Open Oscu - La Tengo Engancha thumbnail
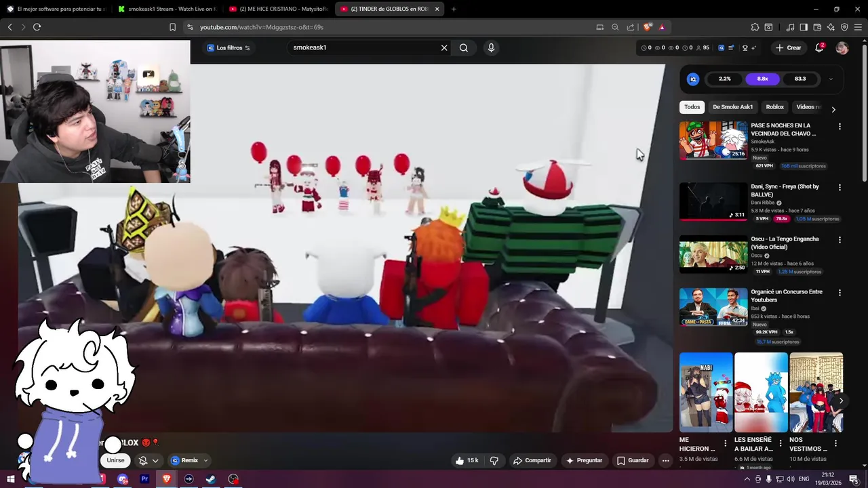The height and width of the screenshot is (488, 868). point(713,254)
